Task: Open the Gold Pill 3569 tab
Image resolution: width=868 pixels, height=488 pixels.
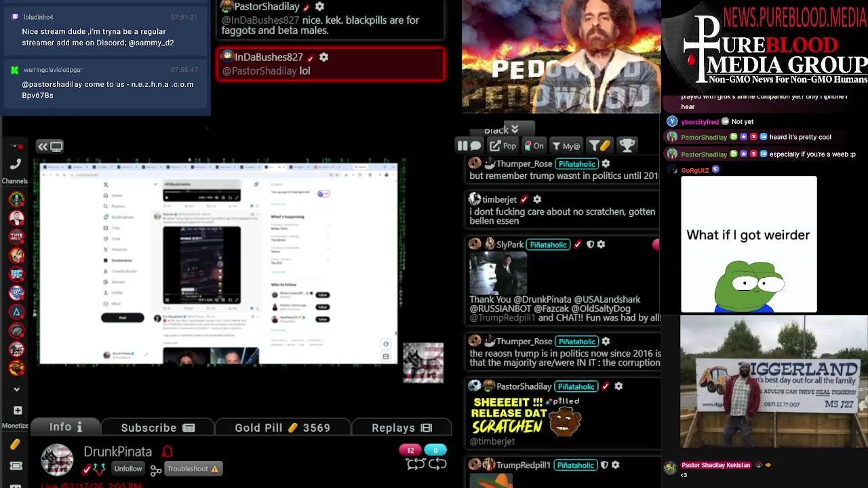Action: click(282, 428)
